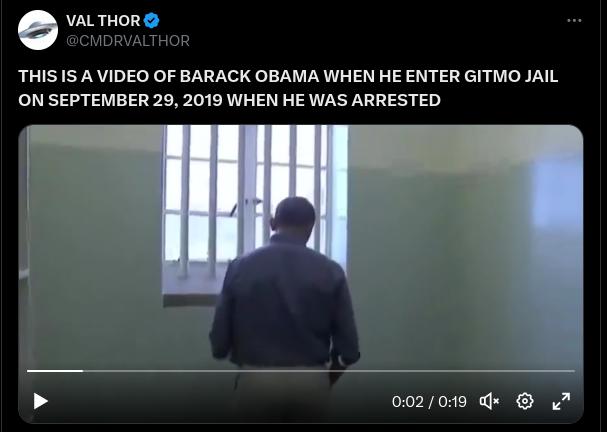Image resolution: width=607 pixels, height=432 pixels.
Task: Play the video
Action: point(40,401)
